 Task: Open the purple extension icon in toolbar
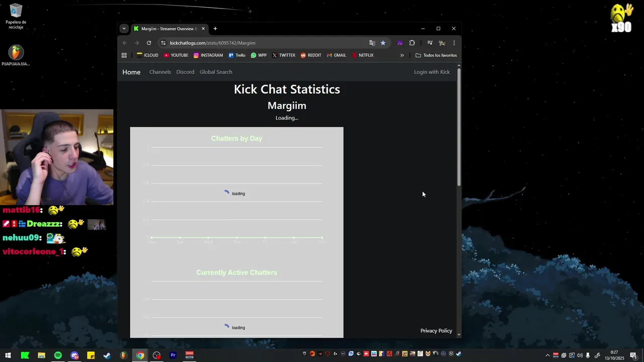click(x=399, y=43)
